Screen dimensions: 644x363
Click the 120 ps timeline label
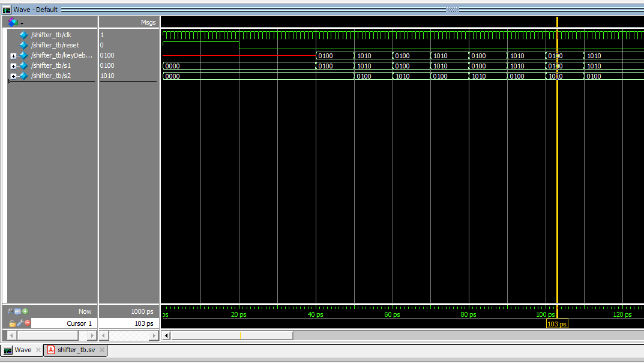pyautogui.click(x=622, y=314)
